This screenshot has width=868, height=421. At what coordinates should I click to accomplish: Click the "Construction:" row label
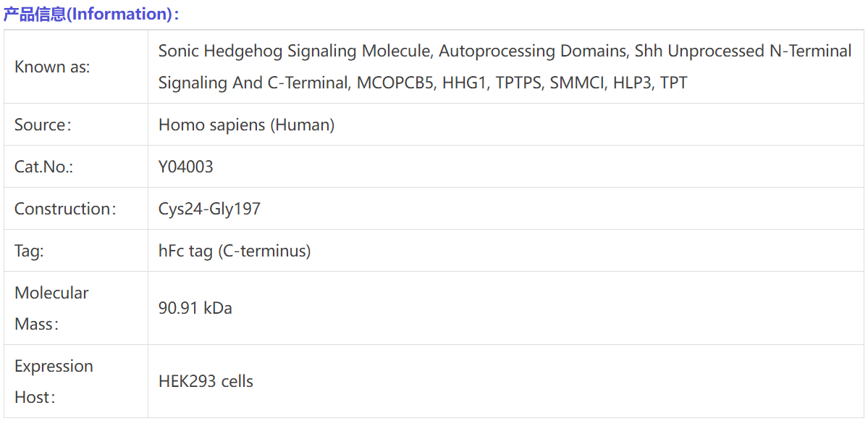pos(65,209)
